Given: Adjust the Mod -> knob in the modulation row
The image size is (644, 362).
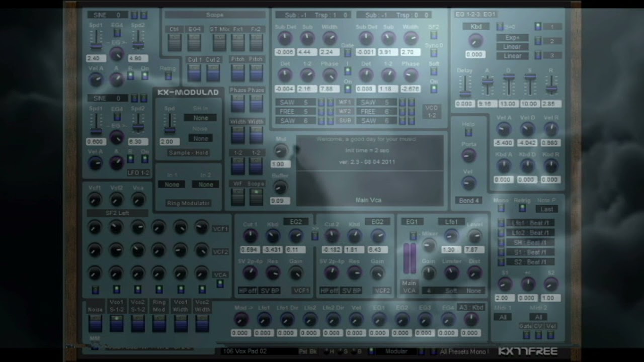Looking at the screenshot, I should tap(241, 319).
